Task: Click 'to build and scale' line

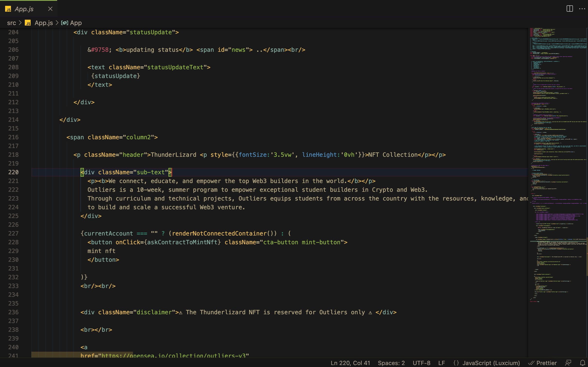Action: [166, 207]
